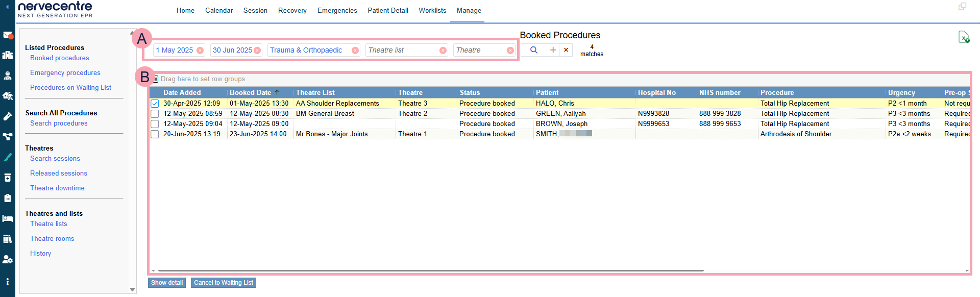
Task: Uncheck the HALO, Chris row checkbox
Action: point(155,104)
